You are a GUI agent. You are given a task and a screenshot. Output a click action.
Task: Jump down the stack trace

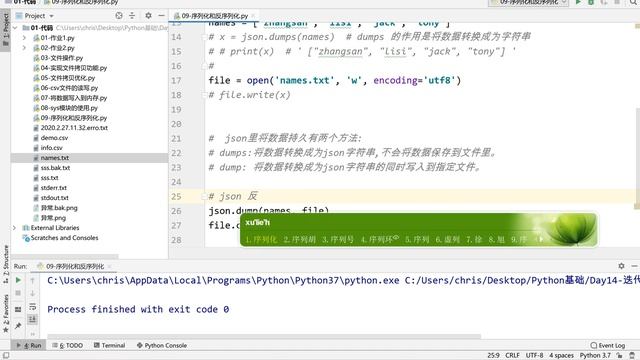pyautogui.click(x=33, y=293)
